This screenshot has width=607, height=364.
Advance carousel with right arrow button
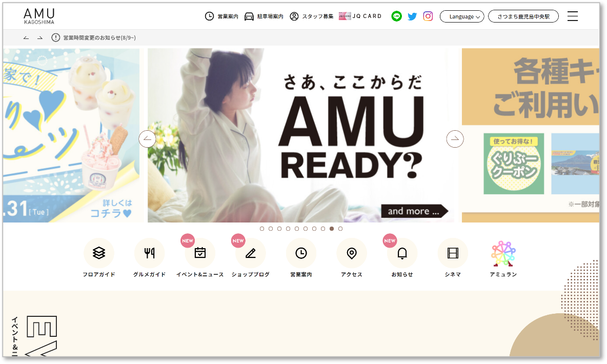pyautogui.click(x=455, y=138)
